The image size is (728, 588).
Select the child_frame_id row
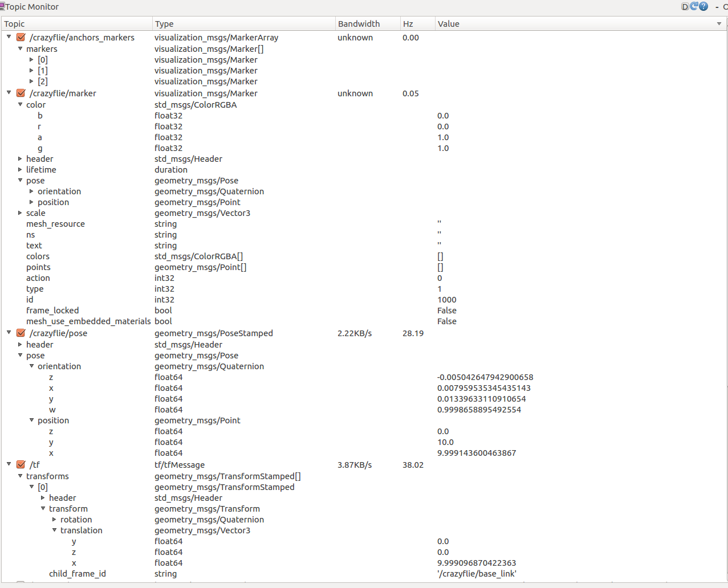click(78, 573)
